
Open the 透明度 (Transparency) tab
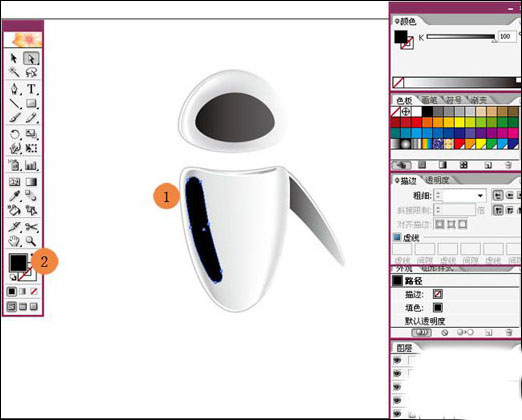pyautogui.click(x=437, y=180)
